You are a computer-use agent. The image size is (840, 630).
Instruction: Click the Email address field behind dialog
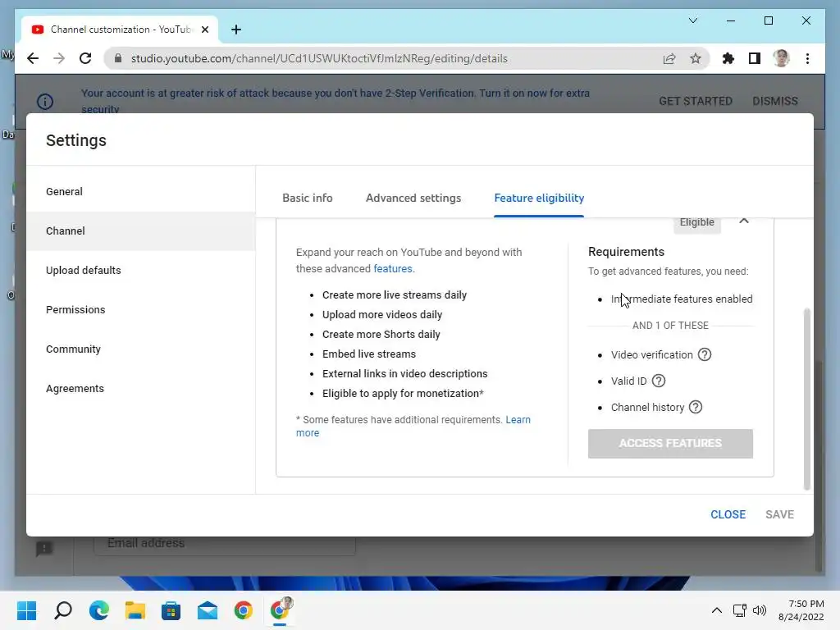click(x=225, y=544)
